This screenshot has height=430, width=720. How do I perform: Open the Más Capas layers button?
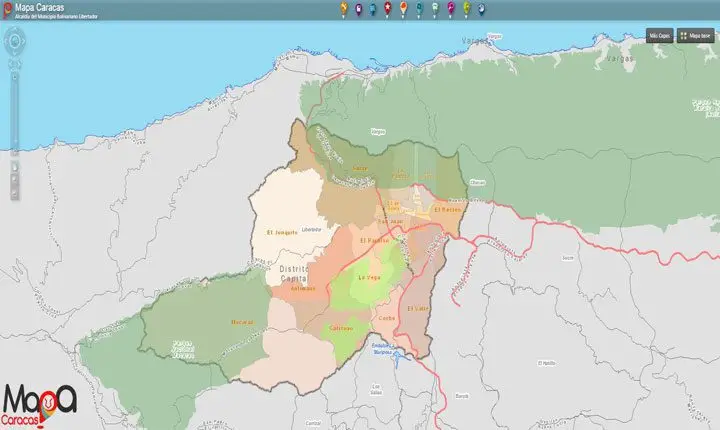(658, 34)
